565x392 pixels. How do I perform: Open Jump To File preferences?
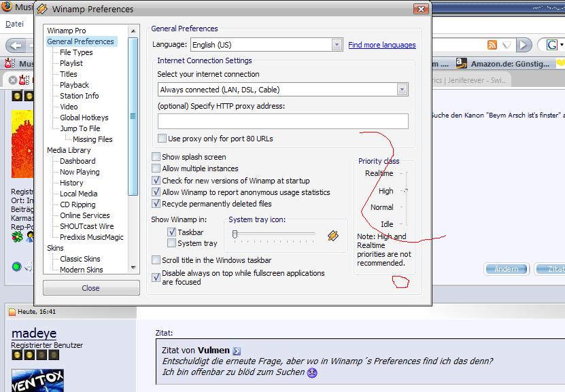80,128
